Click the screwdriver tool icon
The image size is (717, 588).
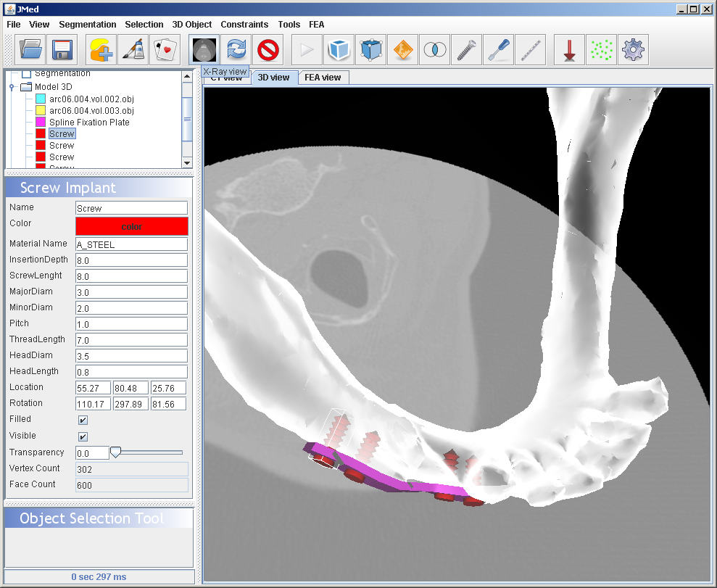coord(499,50)
